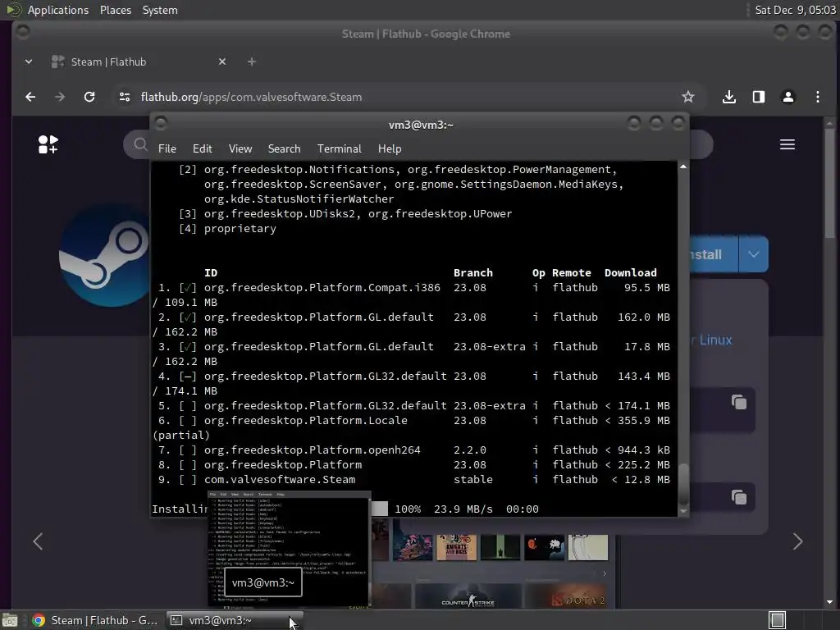The image size is (840, 630).
Task: Toggle Chrome side panel
Action: pos(759,97)
